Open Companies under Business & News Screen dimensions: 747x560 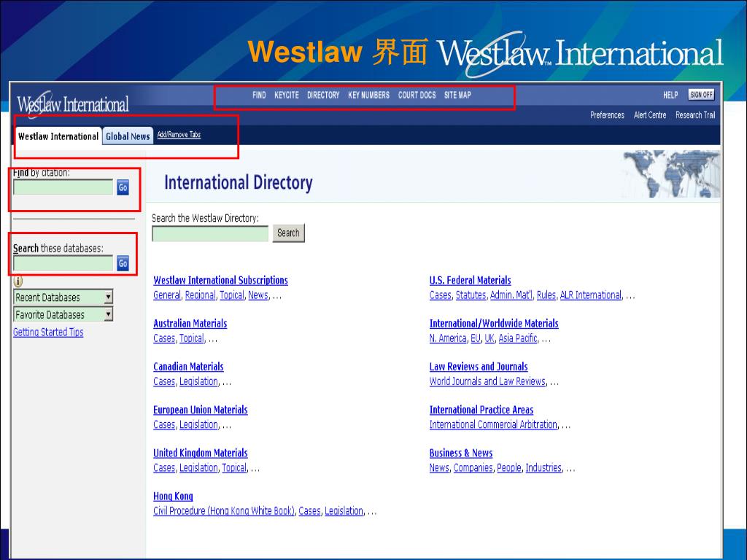click(473, 468)
